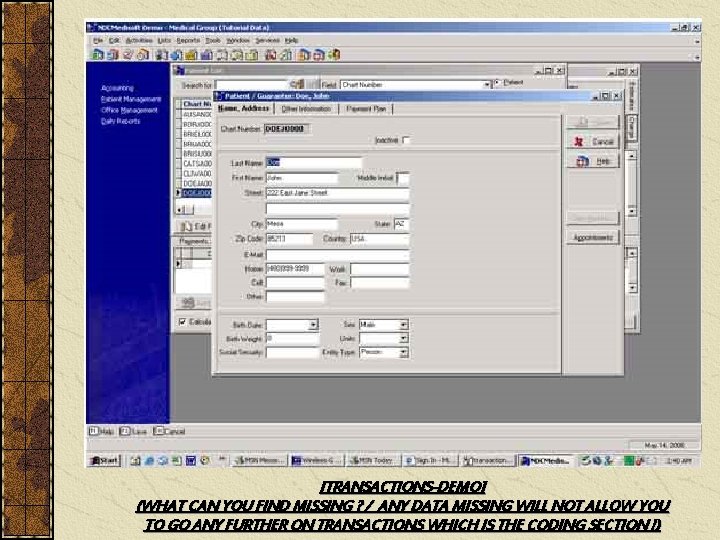The width and height of the screenshot is (720, 540).
Task: Click the Cell phone field
Action: tap(295, 282)
